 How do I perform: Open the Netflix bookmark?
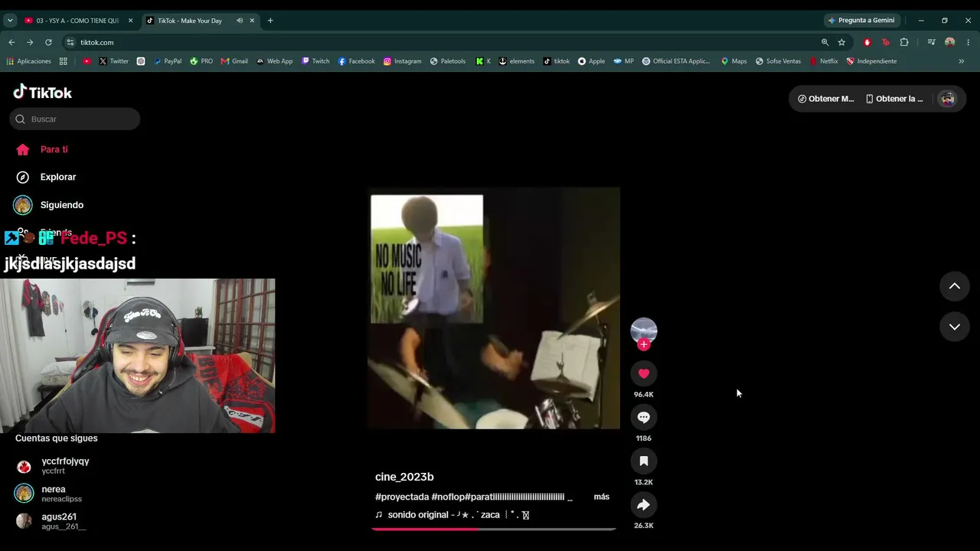click(824, 61)
